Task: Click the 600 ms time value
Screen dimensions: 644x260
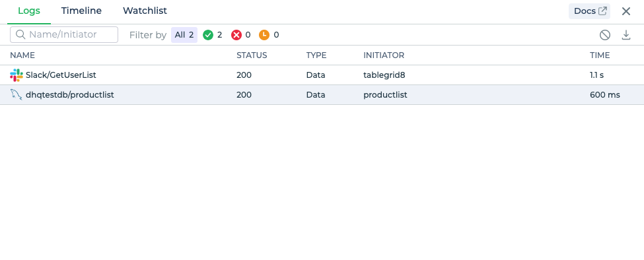Action: 605,95
